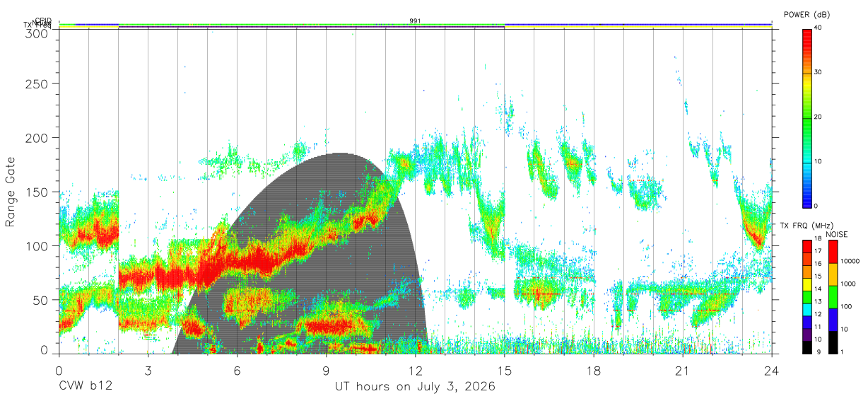Click the NOISE color bar
Screen dimensions: 868x401
tap(833, 296)
